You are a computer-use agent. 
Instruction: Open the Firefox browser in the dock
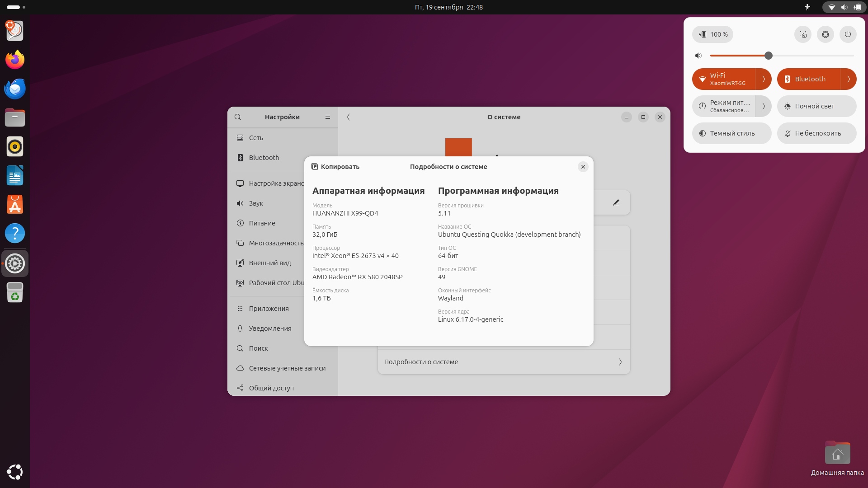click(15, 60)
